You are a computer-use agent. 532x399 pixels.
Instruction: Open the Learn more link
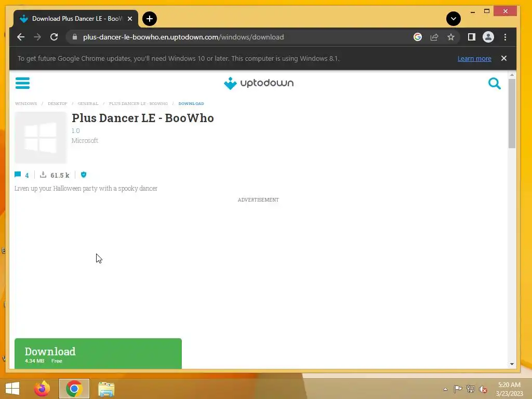[x=474, y=58]
